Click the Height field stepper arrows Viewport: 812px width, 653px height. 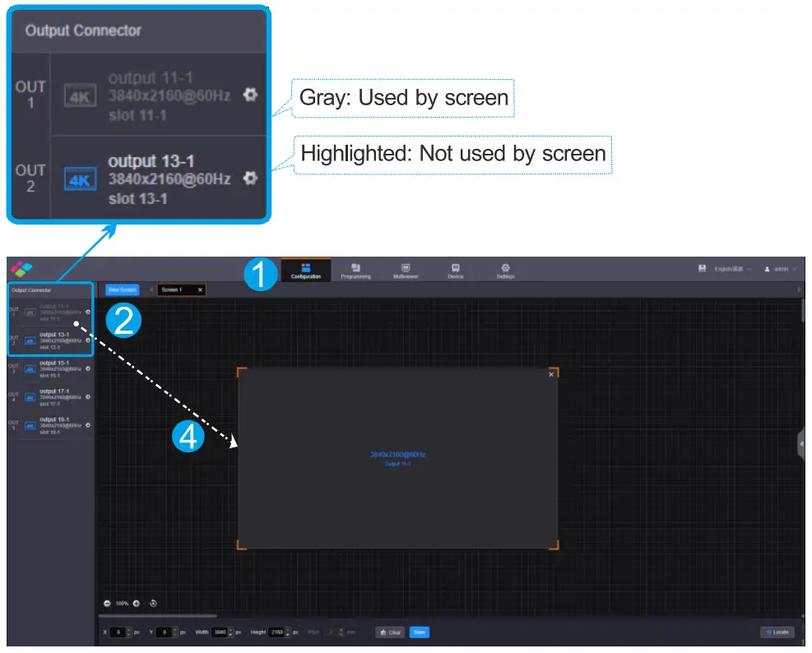pos(288,632)
